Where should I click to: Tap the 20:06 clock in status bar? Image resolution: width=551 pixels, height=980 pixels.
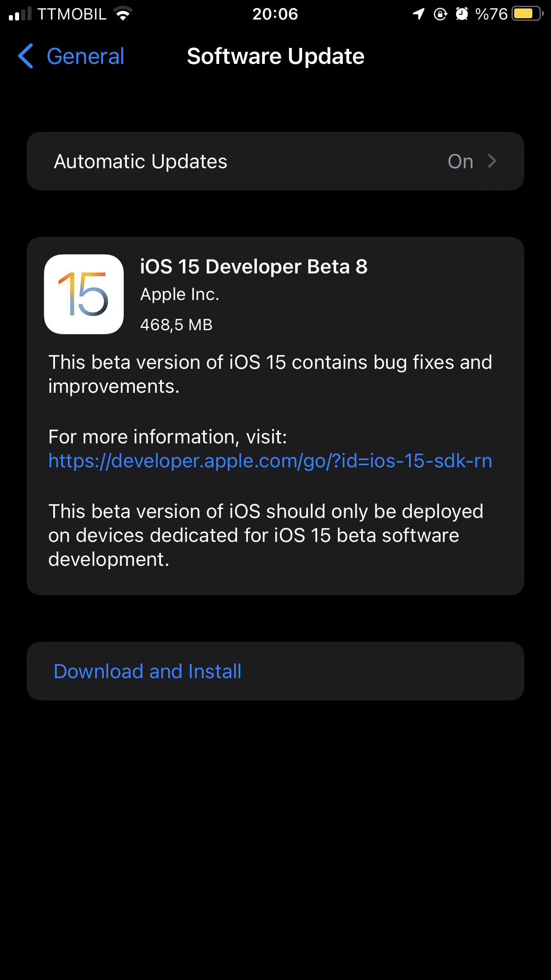(275, 14)
